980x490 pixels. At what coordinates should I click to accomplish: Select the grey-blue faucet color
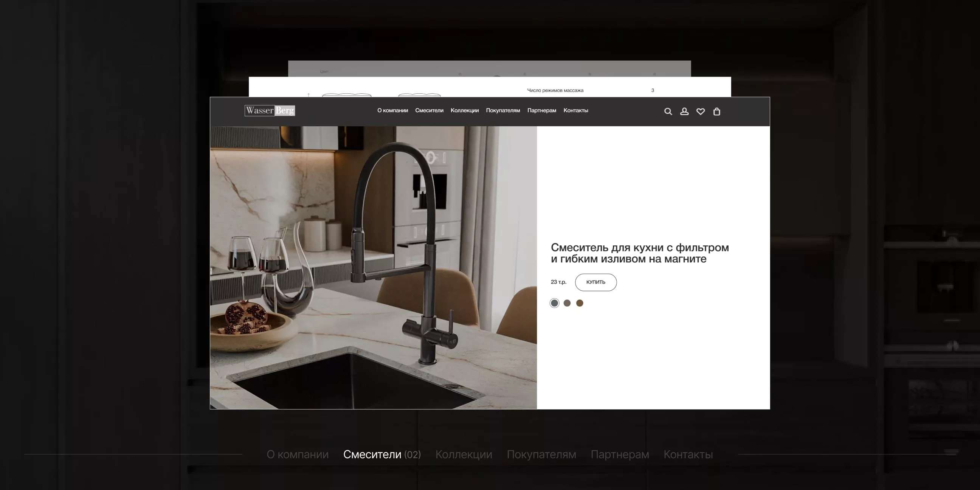point(554,303)
